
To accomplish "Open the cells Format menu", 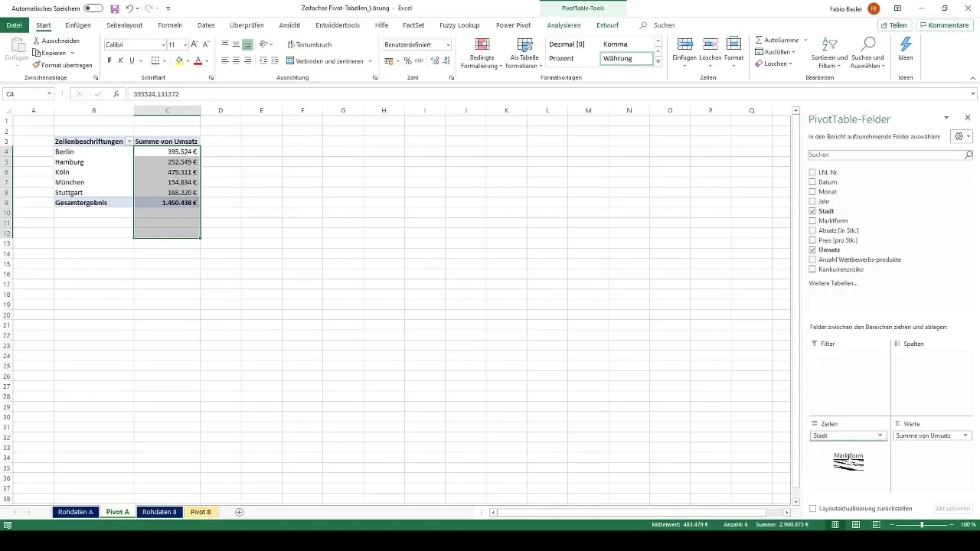I will coord(733,52).
